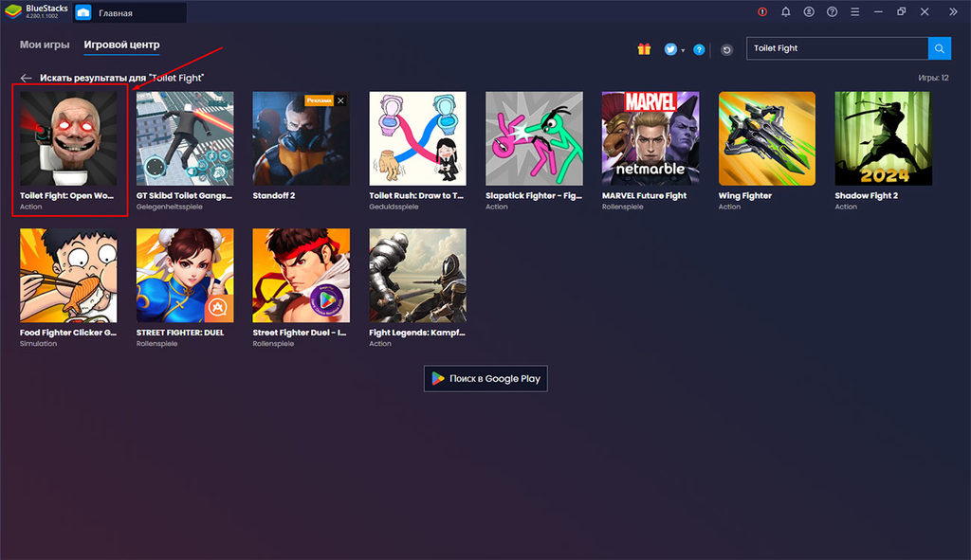Screen dimensions: 971x560
Task: Select the Игровой центр tab
Action: (122, 45)
